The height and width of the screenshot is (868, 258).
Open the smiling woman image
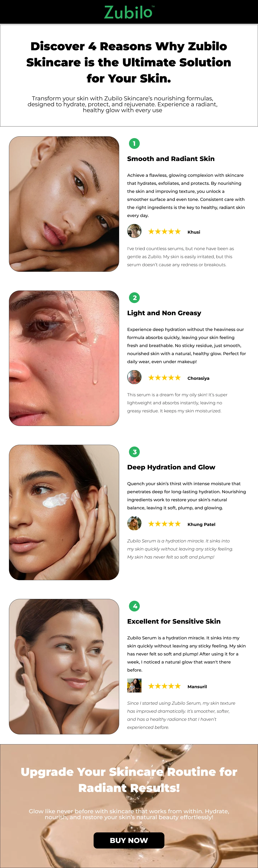(x=64, y=667)
